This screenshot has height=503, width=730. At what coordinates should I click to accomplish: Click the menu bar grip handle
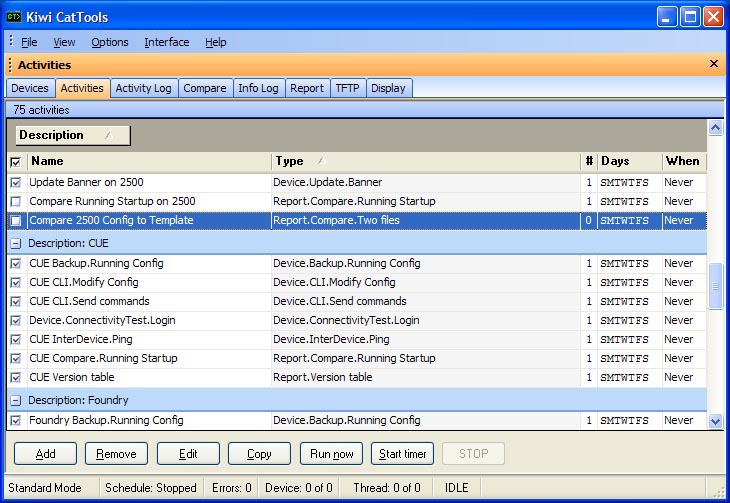click(x=11, y=41)
